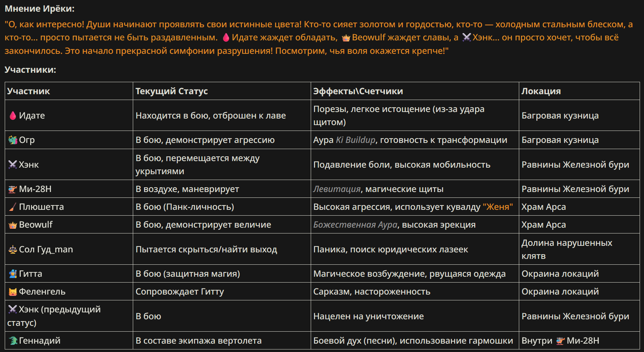Click the cat emoji next to Феленгель

(13, 292)
